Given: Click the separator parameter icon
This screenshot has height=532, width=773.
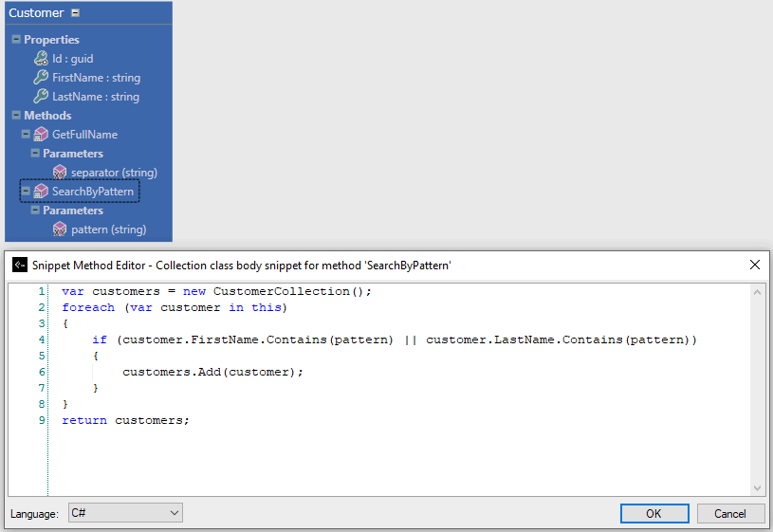Looking at the screenshot, I should click(60, 173).
